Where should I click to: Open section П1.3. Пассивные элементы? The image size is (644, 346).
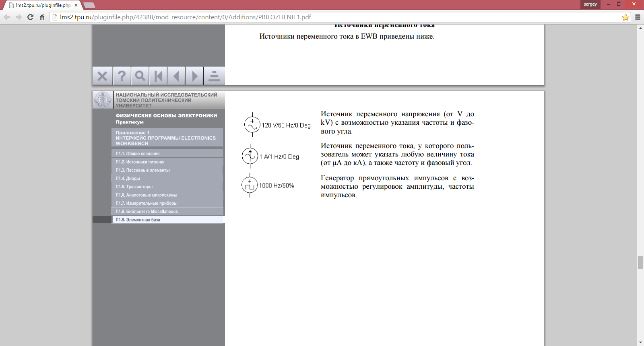167,170
